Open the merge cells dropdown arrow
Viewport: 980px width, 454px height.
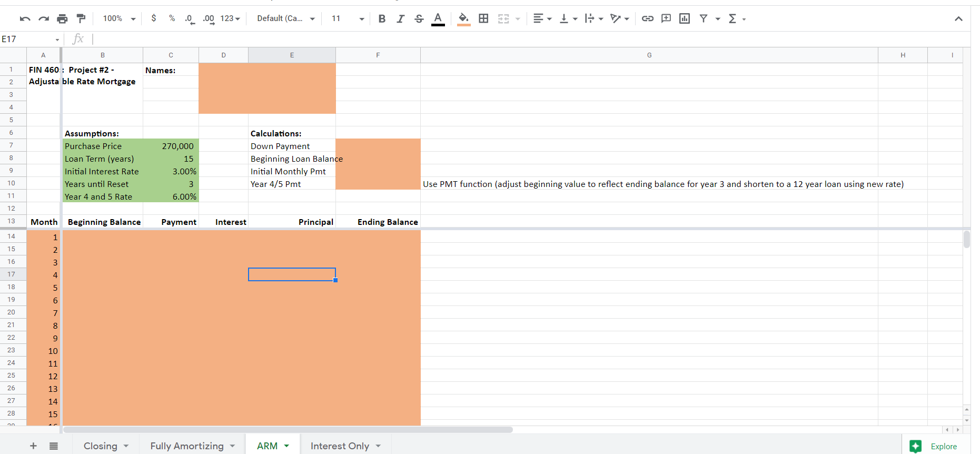(518, 19)
